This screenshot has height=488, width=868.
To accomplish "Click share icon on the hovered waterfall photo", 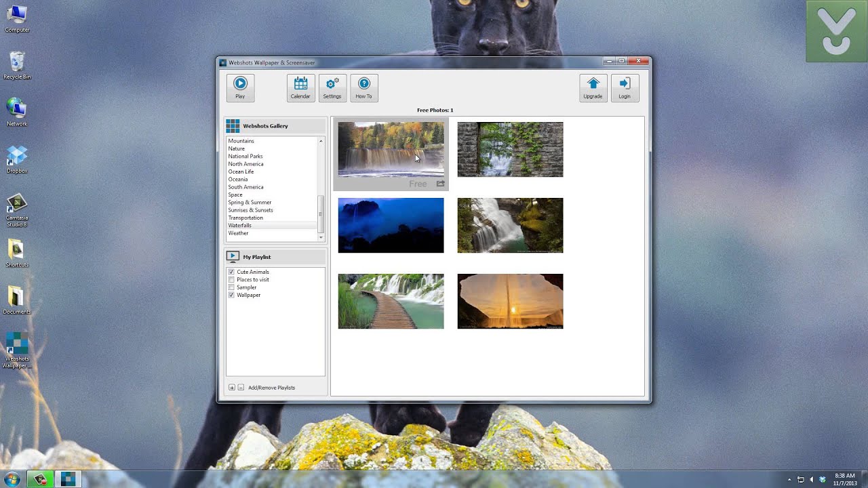I will point(440,184).
